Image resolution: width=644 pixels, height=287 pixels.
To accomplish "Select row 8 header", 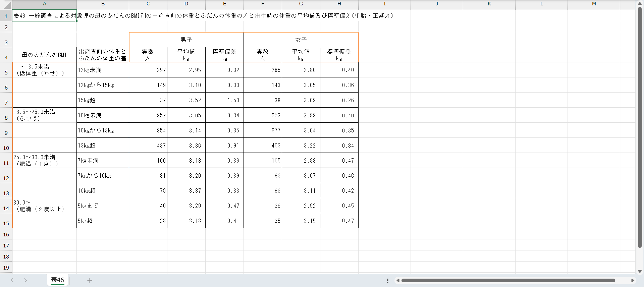I will tap(6, 118).
